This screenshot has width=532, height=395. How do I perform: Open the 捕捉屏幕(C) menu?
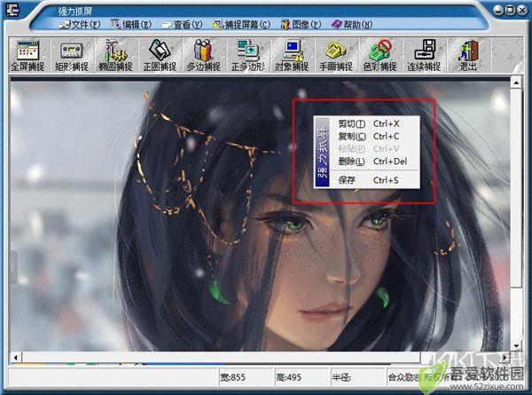click(x=241, y=25)
